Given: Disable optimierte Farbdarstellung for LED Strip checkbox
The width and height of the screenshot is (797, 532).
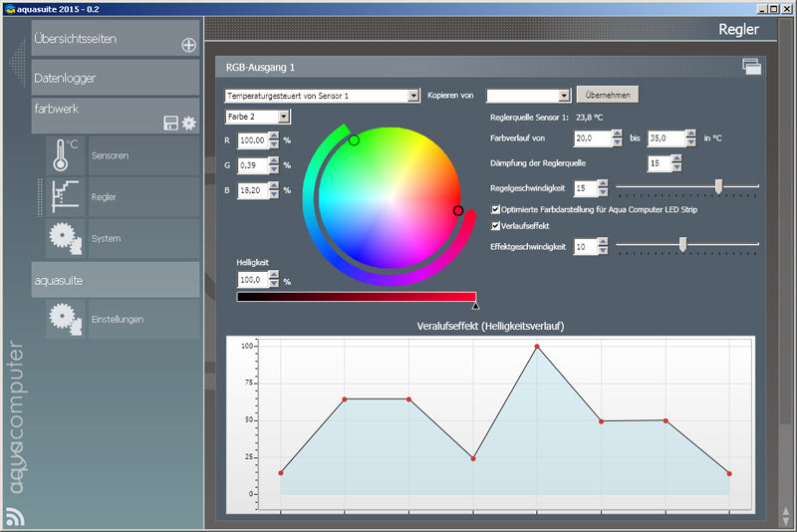Looking at the screenshot, I should point(496,209).
